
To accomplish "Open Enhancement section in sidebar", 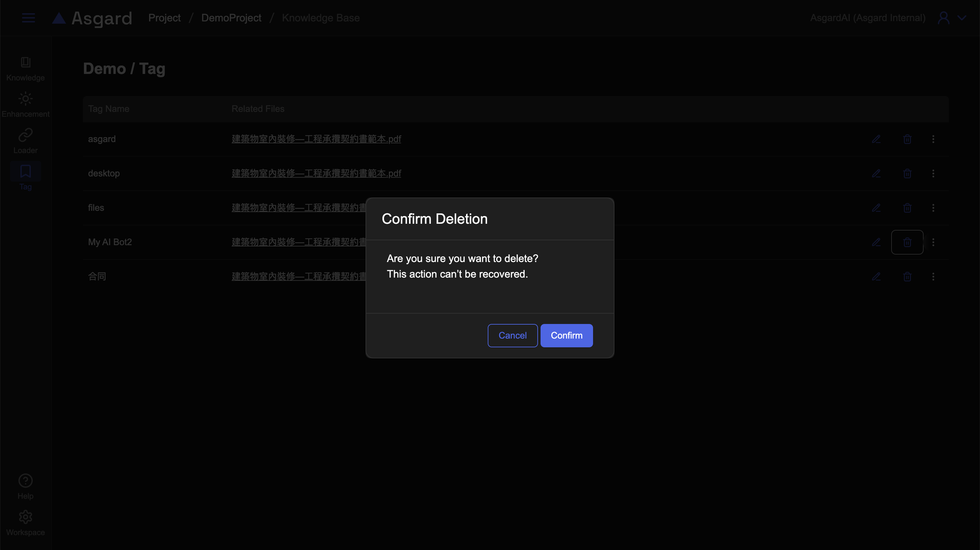I will (26, 105).
